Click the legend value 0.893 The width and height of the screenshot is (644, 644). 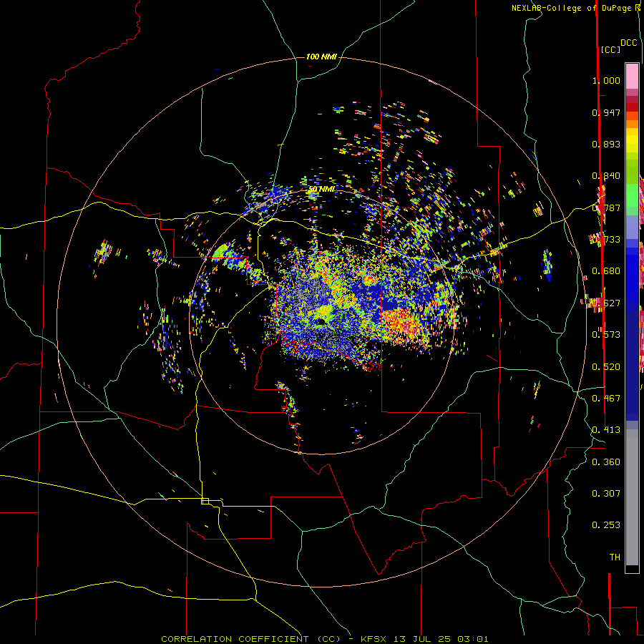pos(606,144)
